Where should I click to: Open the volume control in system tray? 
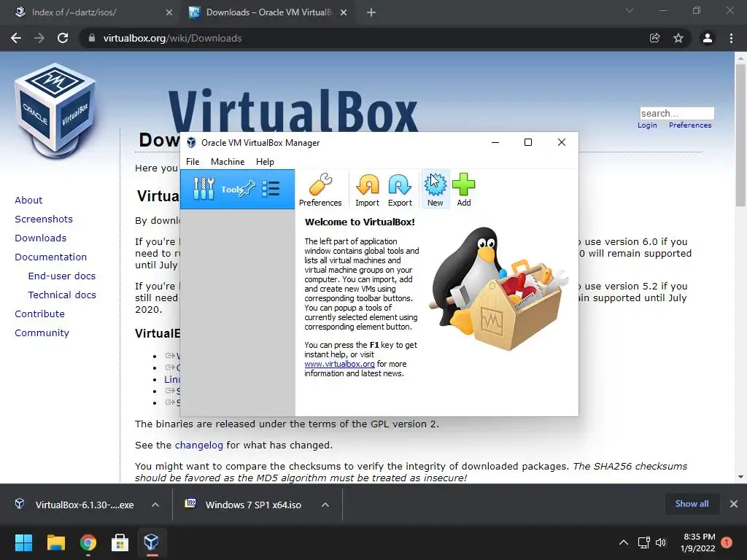(661, 542)
